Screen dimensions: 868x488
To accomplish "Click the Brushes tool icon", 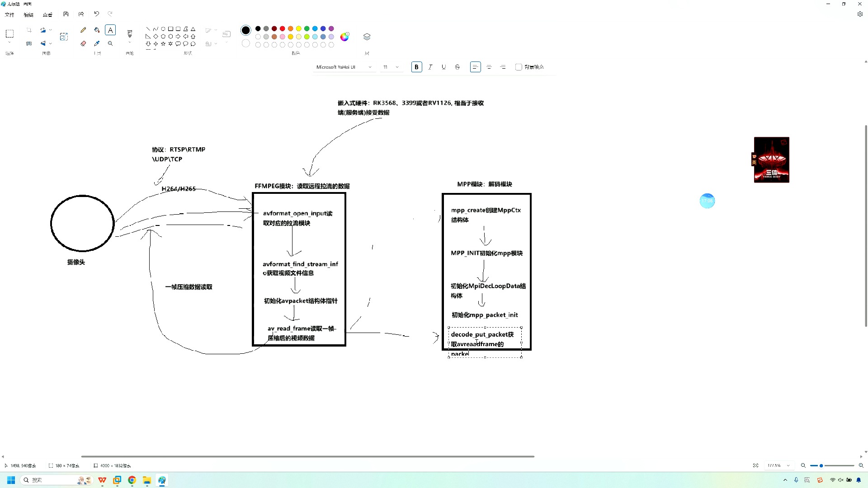I will 130,33.
